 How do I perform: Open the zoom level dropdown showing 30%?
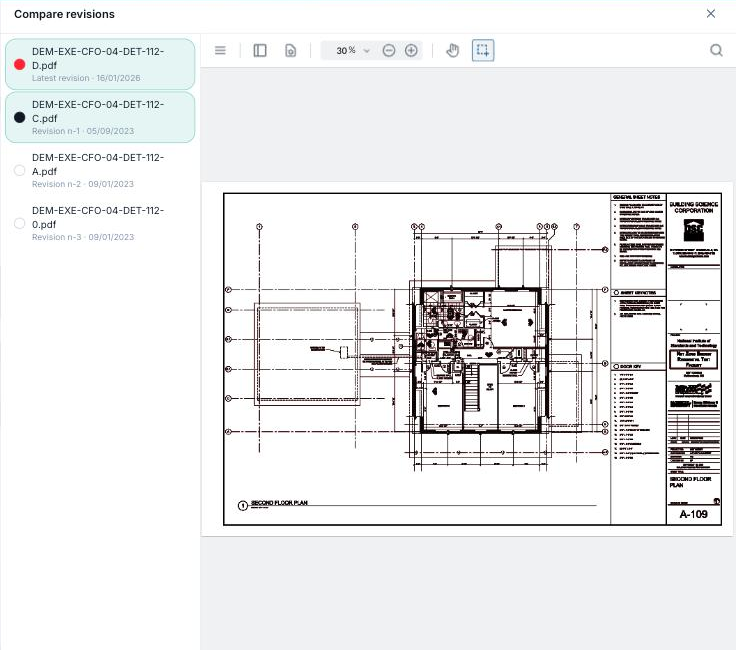pyautogui.click(x=367, y=51)
